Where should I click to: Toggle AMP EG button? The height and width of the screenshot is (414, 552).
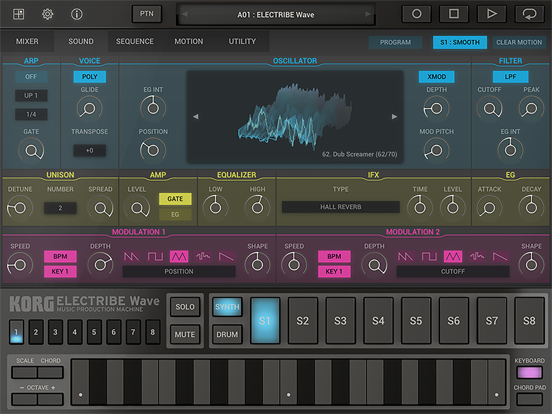point(175,214)
